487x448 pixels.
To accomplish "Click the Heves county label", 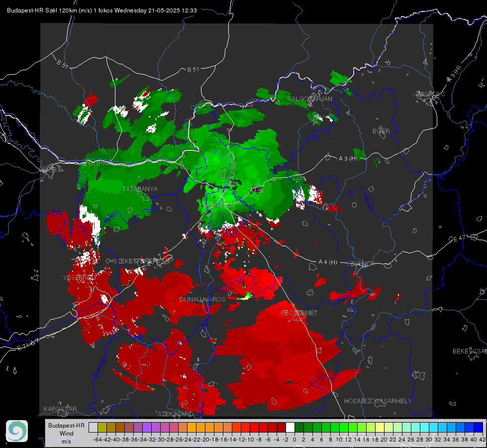I will (368, 202).
